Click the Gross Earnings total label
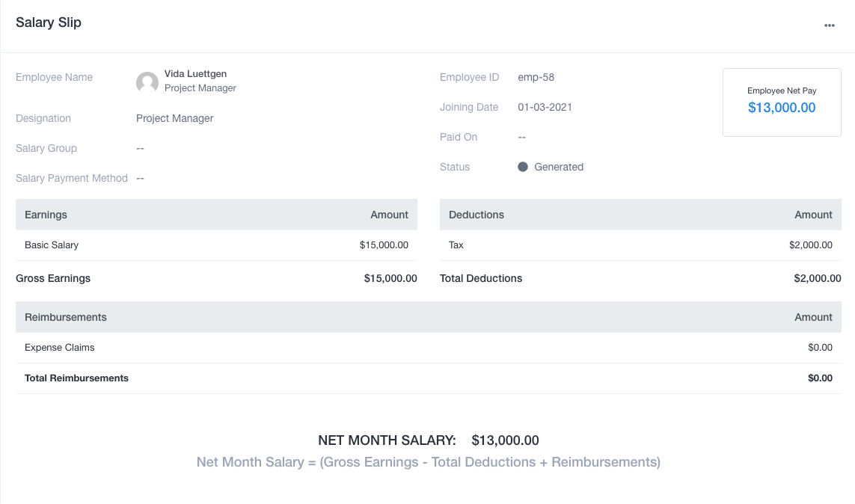This screenshot has height=504, width=855. pos(53,278)
